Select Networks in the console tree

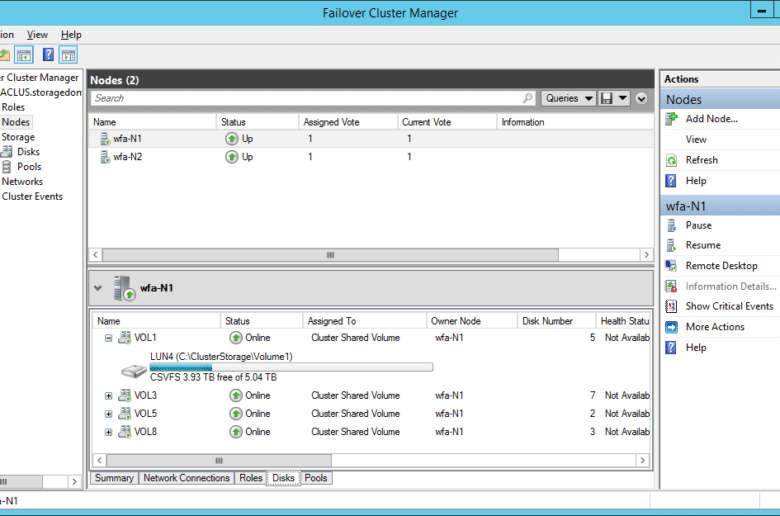click(x=22, y=182)
